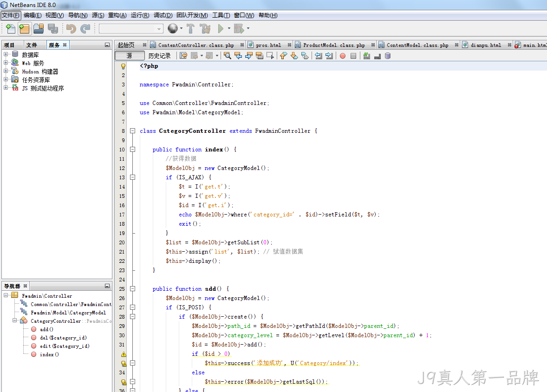Expand the 任务资源库 tree node
This screenshot has height=392, width=547.
[6, 79]
